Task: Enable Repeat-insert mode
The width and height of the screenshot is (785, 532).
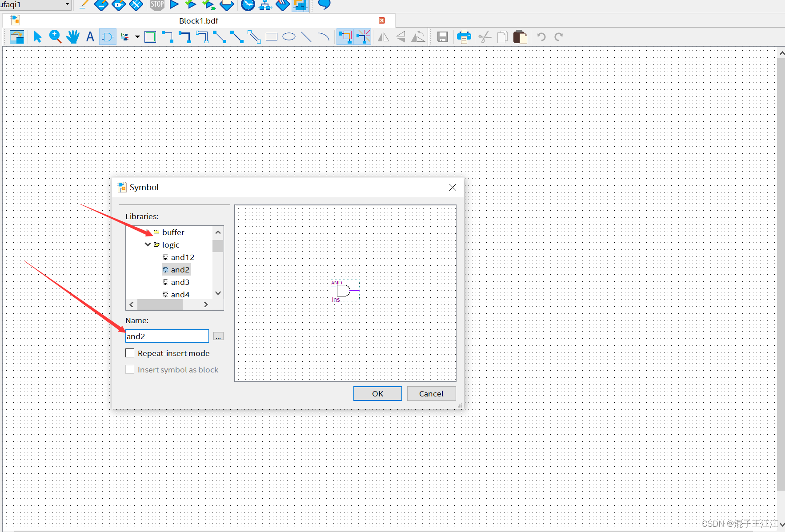Action: click(130, 353)
